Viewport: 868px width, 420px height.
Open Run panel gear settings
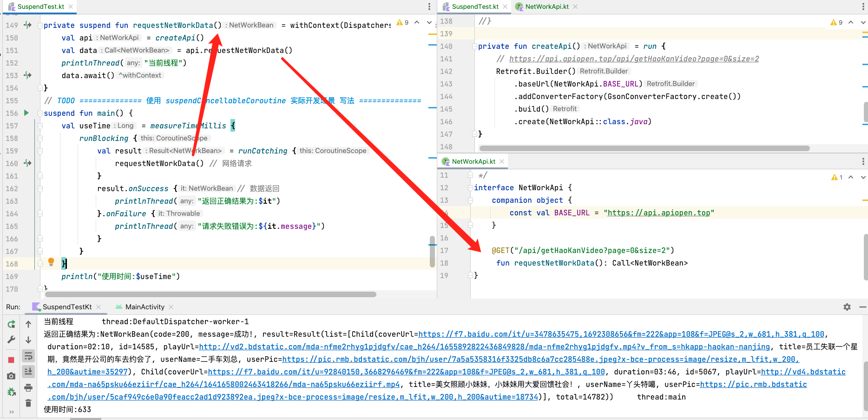pyautogui.click(x=847, y=307)
